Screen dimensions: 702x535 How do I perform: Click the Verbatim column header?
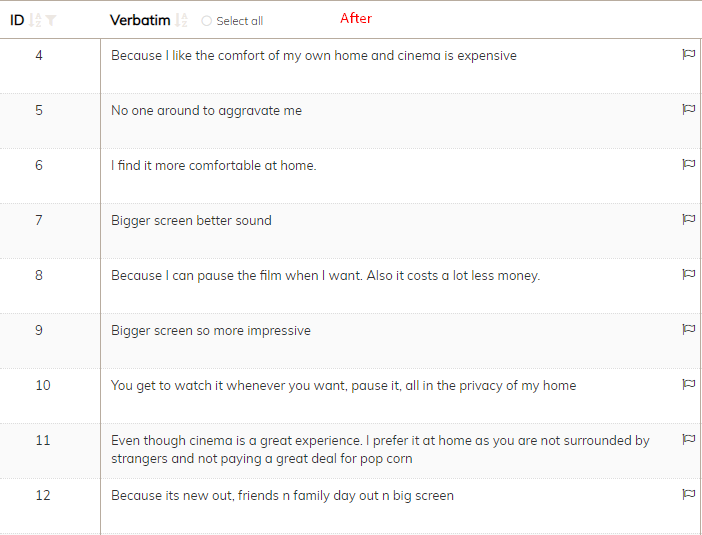[x=140, y=21]
